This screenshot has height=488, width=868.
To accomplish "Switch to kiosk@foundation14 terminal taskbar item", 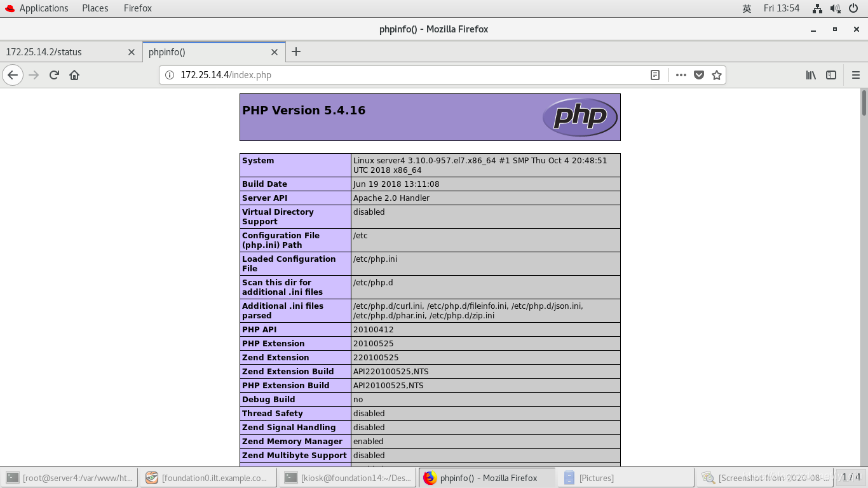I will point(348,478).
